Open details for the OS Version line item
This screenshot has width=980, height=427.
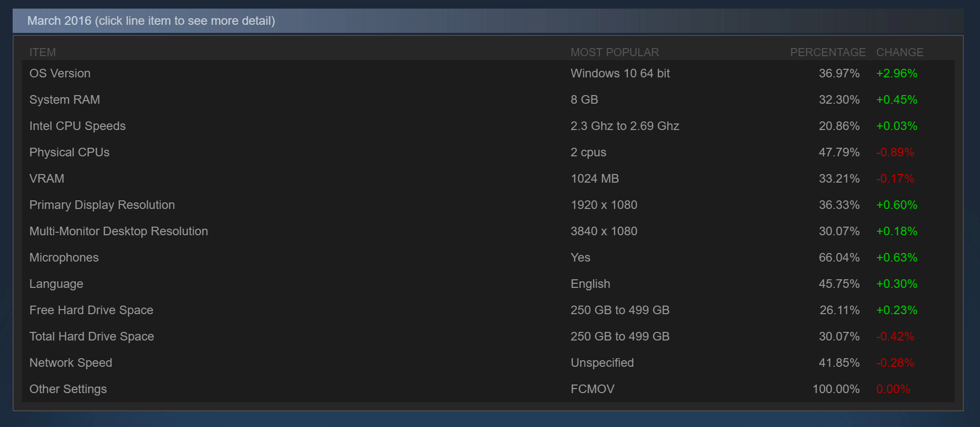pyautogui.click(x=59, y=73)
